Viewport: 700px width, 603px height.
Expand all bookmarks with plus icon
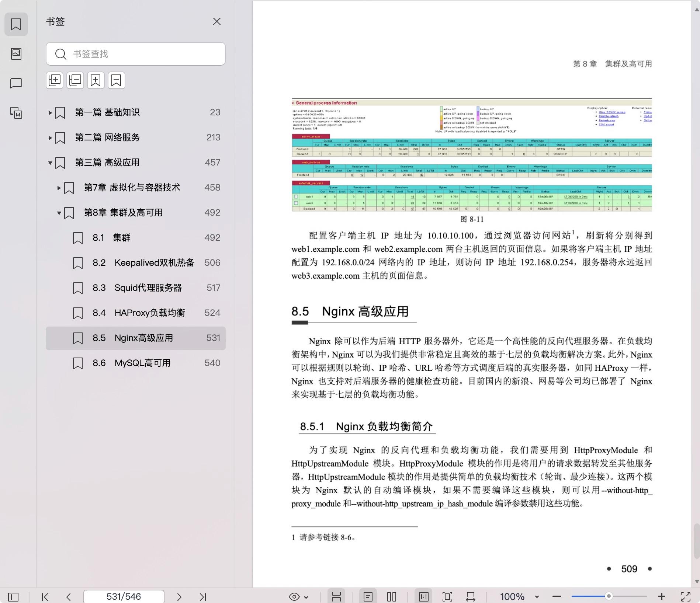[55, 80]
